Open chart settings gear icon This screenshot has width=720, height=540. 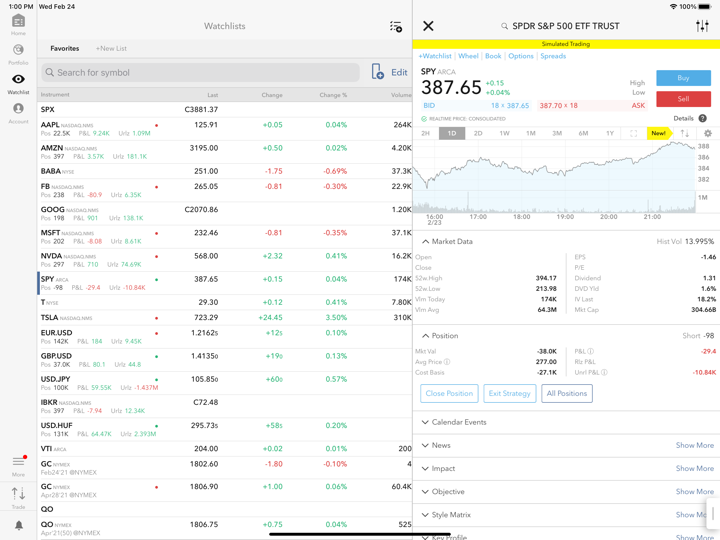pyautogui.click(x=708, y=133)
